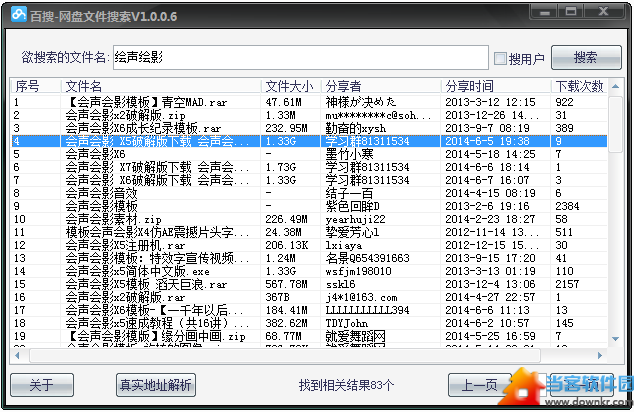Screen dimensions: 634x412
Task: Sort by the 文件大小 column header
Action: click(291, 86)
